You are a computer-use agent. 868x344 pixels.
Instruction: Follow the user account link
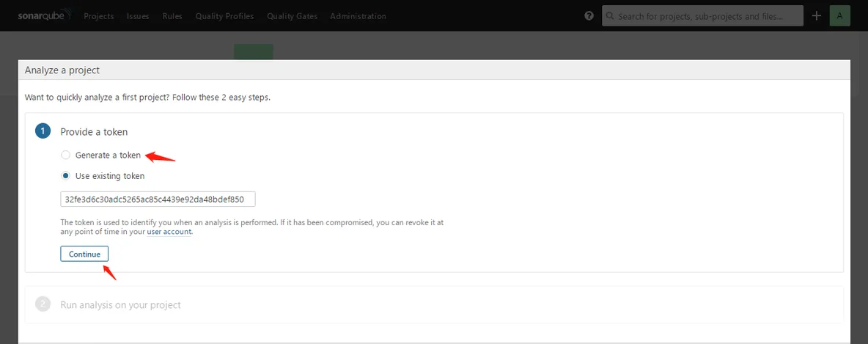click(x=169, y=232)
